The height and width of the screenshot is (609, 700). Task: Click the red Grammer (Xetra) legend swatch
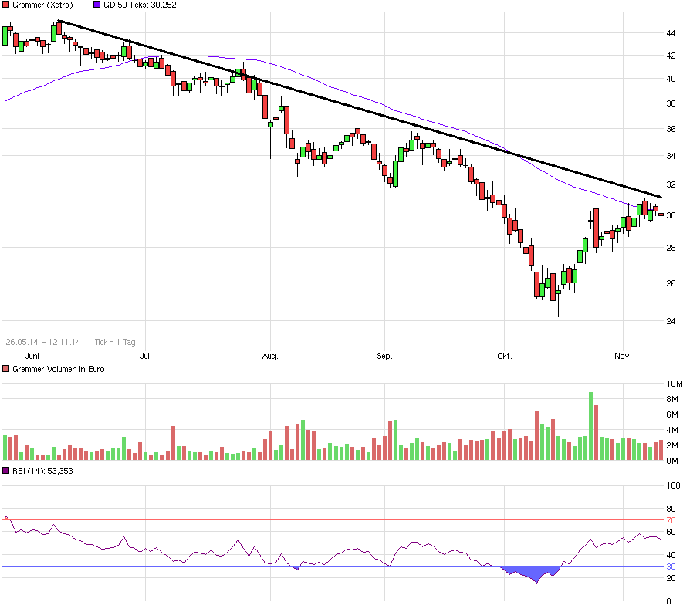(x=7, y=5)
